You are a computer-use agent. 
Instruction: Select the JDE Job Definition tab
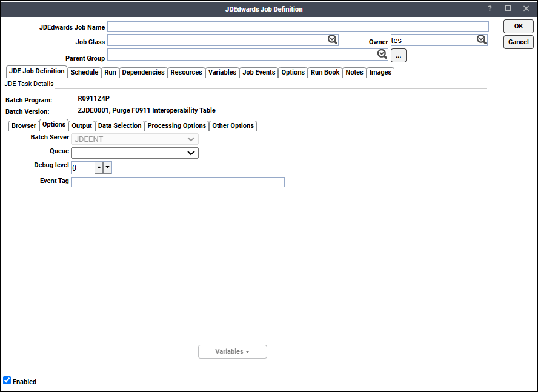pos(37,71)
